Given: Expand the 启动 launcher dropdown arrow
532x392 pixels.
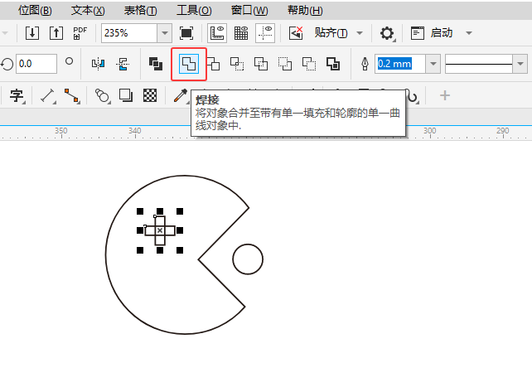Looking at the screenshot, I should click(469, 33).
